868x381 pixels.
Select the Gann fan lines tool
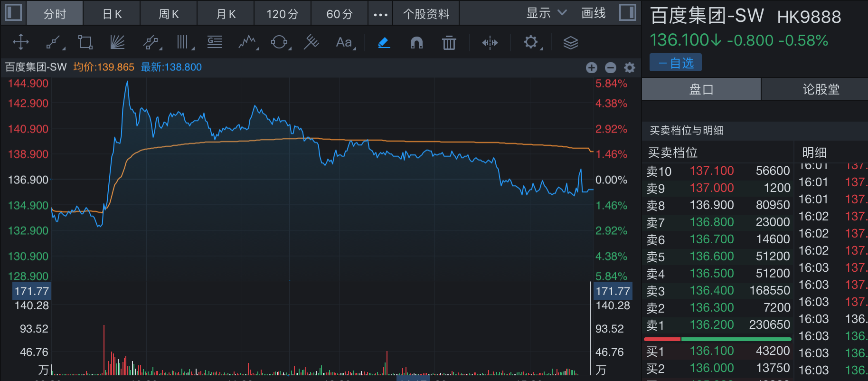(x=117, y=43)
